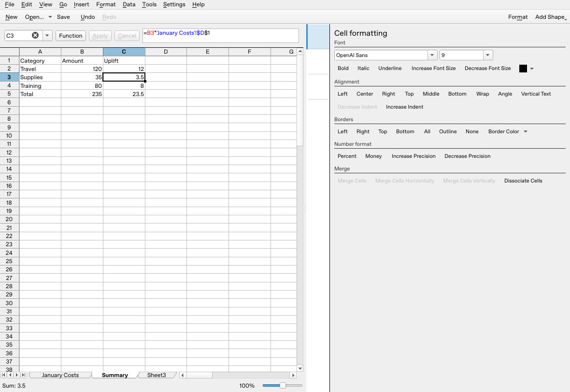Select cell containing Supplies
The width and height of the screenshot is (570, 392).
click(40, 77)
